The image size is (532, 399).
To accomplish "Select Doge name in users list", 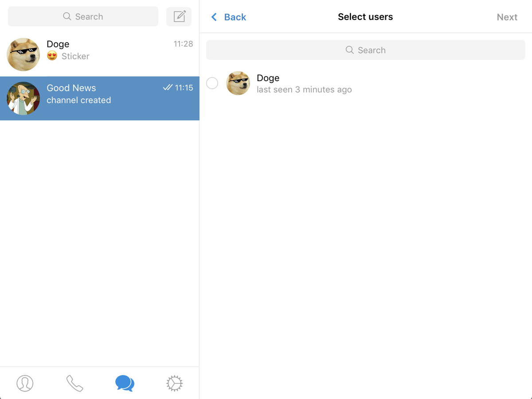I will 268,78.
